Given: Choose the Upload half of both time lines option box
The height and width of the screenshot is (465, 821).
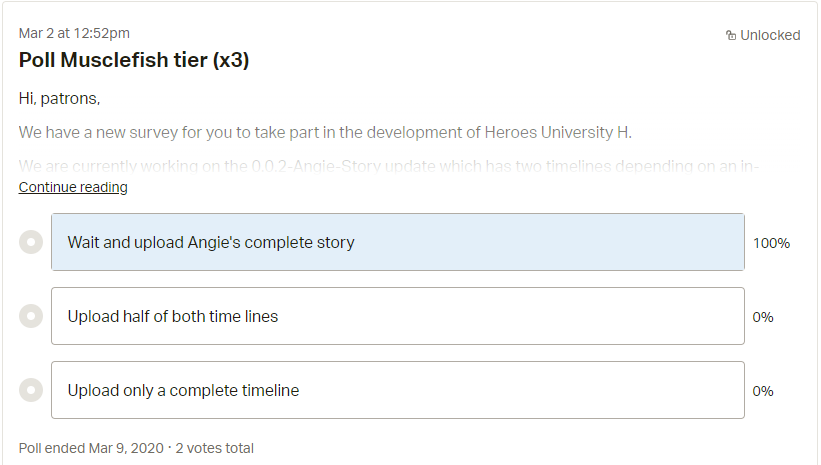Looking at the screenshot, I should pyautogui.click(x=398, y=316).
